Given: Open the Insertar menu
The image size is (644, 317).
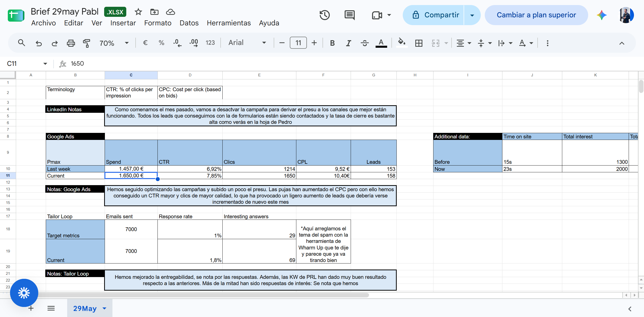Looking at the screenshot, I should (x=123, y=23).
